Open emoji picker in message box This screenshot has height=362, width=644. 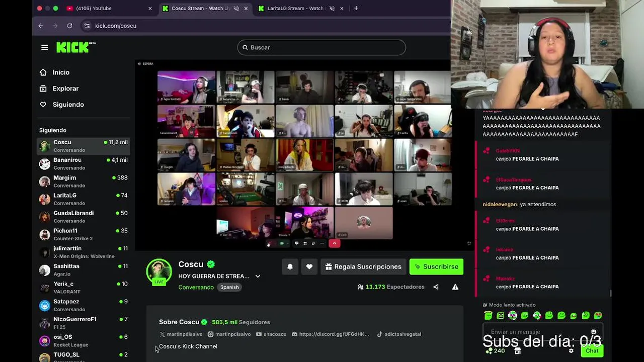click(594, 332)
